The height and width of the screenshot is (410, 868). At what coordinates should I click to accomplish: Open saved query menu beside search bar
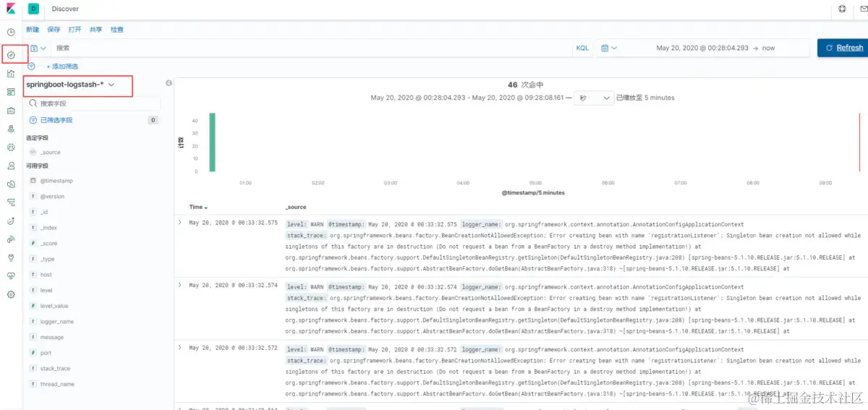click(x=38, y=48)
